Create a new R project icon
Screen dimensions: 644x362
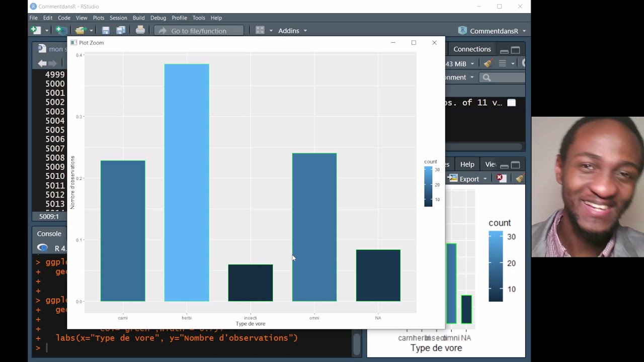[60, 31]
